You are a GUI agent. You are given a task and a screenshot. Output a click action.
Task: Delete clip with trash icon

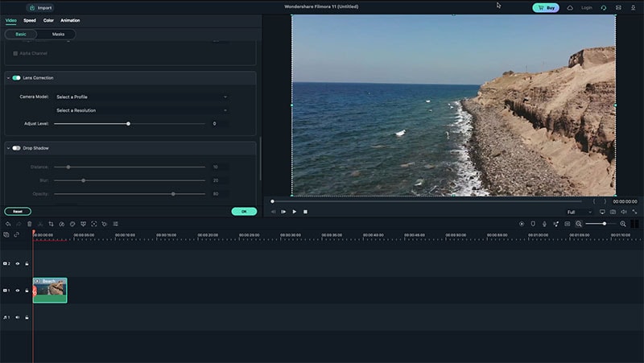pos(30,224)
